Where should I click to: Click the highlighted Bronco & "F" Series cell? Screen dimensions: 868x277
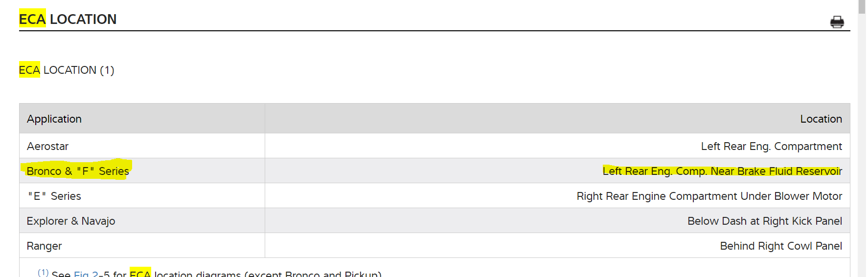[x=78, y=171]
